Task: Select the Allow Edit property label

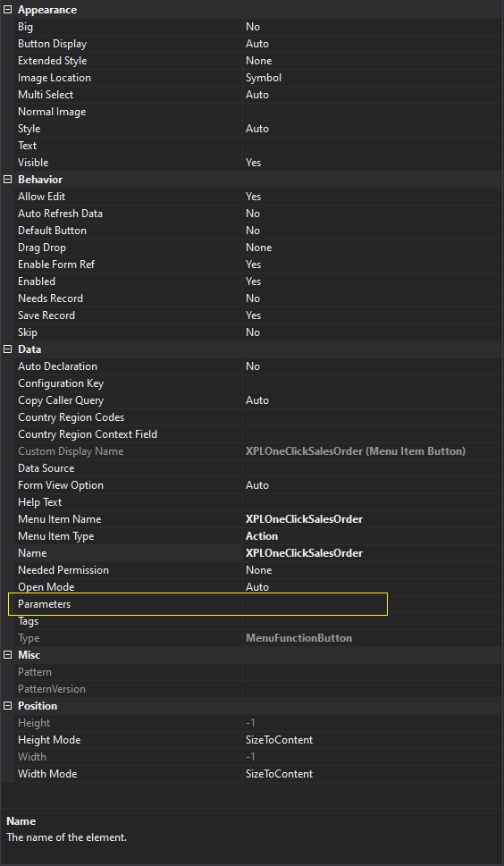Action: pyautogui.click(x=42, y=197)
